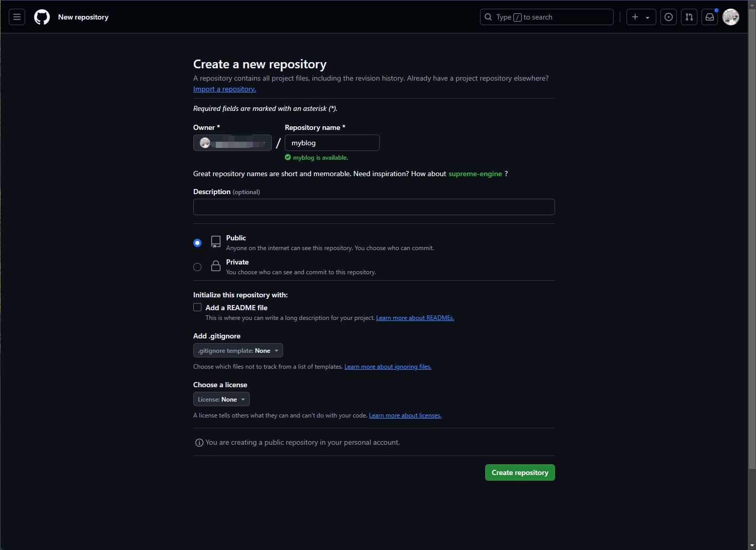Follow the Import a repository link
This screenshot has width=756, height=550.
pos(225,89)
